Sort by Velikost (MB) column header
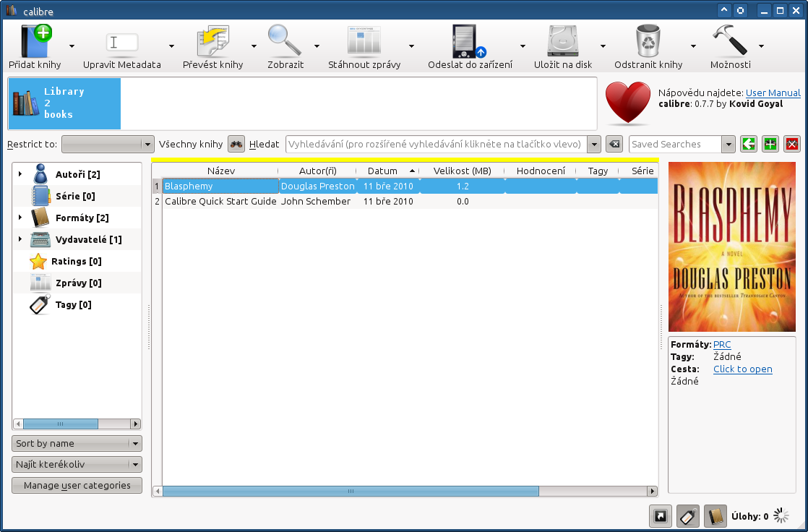808x532 pixels. (463, 171)
